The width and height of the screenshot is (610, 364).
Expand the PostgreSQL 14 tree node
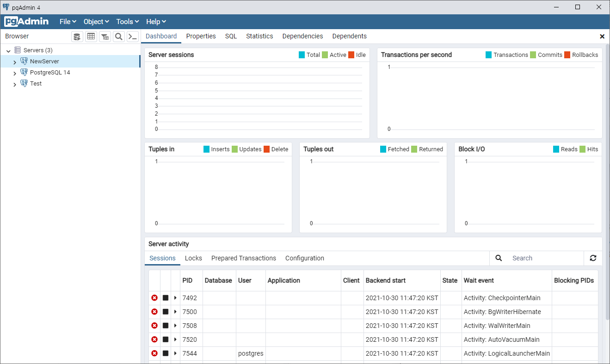(x=15, y=73)
